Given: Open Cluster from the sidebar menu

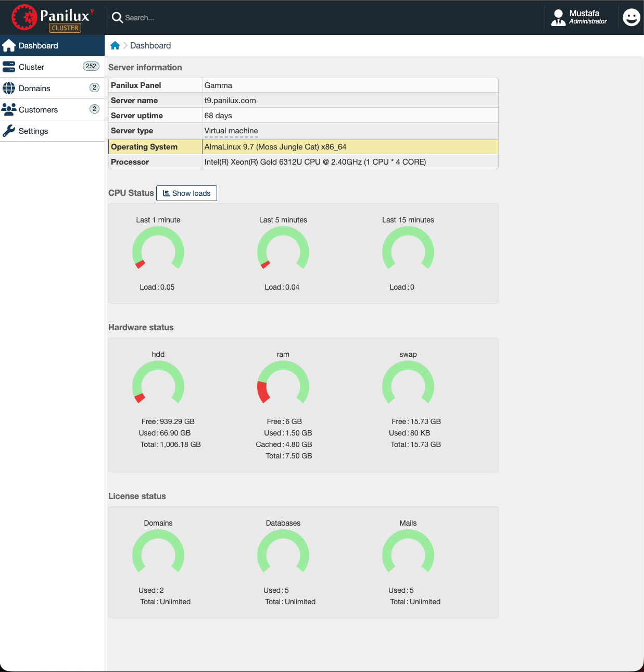Looking at the screenshot, I should tap(32, 67).
